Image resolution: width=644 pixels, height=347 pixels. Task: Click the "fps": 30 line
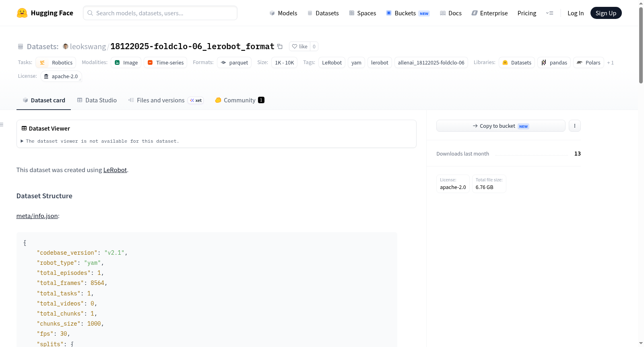(54, 334)
